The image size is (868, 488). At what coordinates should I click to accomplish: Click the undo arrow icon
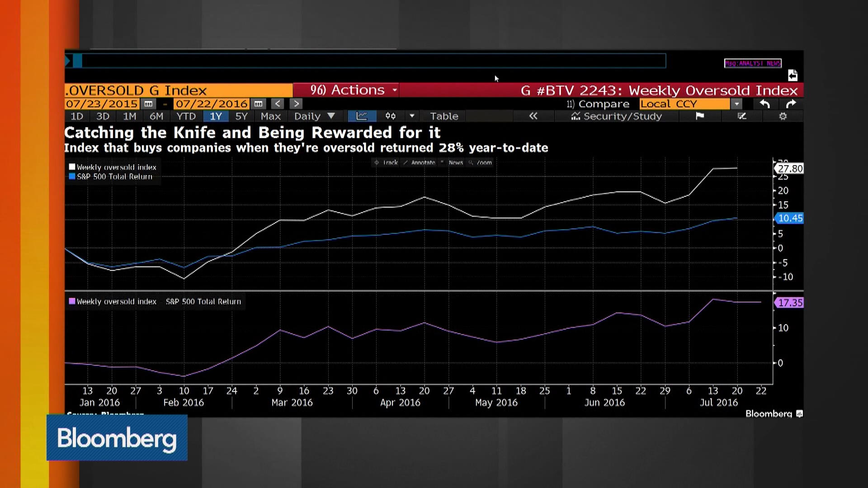tap(765, 104)
